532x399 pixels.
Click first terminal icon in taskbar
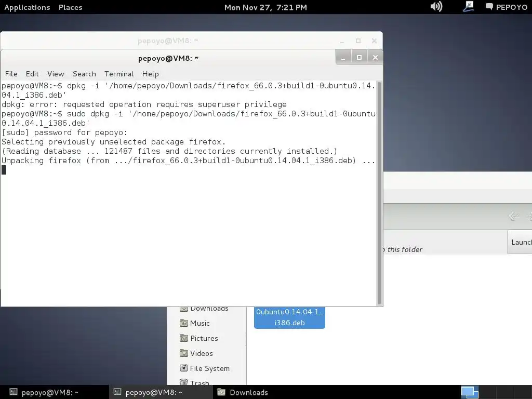click(x=13, y=392)
